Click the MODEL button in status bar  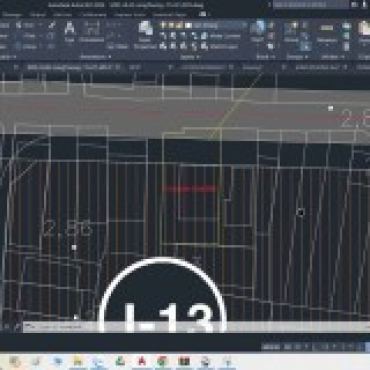coord(270,347)
